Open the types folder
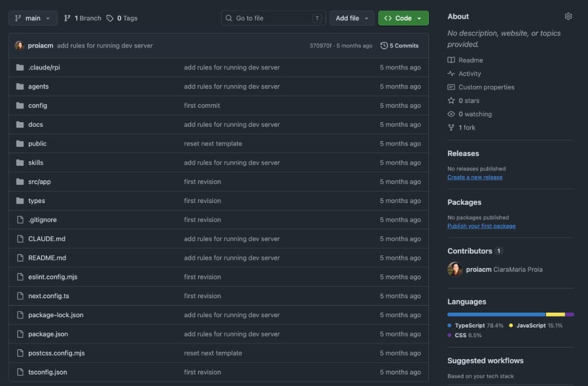Image resolution: width=588 pixels, height=386 pixels. coord(36,201)
